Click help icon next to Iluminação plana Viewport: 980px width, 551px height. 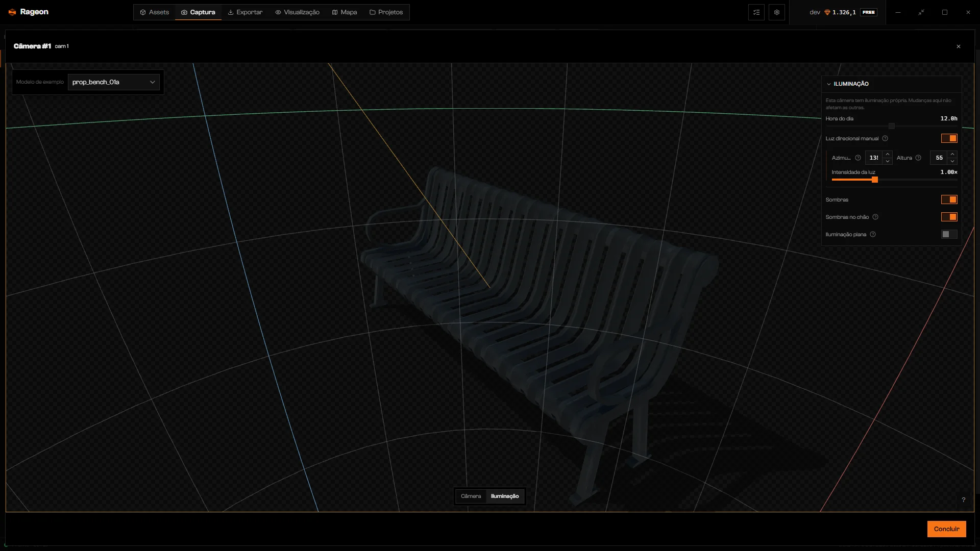coord(873,234)
